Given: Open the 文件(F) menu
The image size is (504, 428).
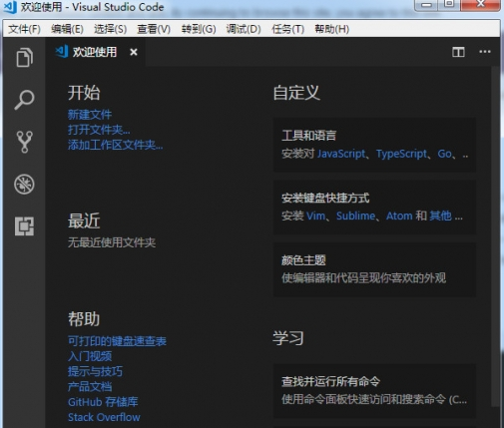Looking at the screenshot, I should coord(24,29).
